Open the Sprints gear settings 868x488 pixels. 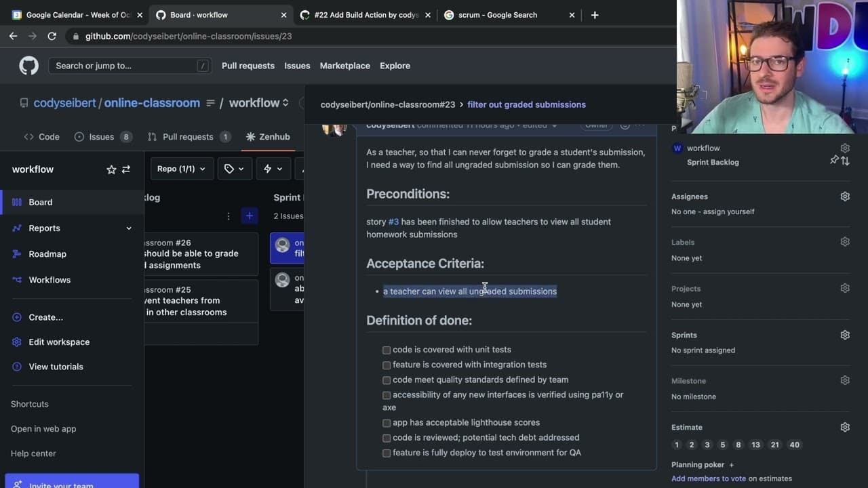pos(845,335)
